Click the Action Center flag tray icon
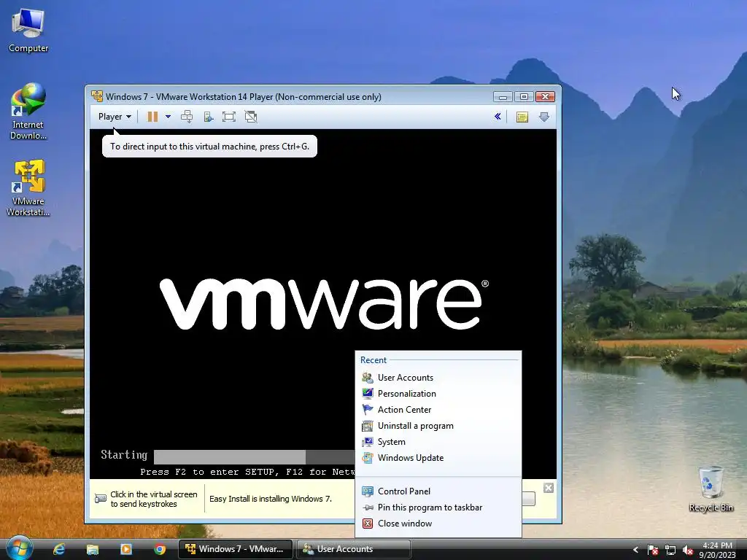This screenshot has width=747, height=560. 653,550
